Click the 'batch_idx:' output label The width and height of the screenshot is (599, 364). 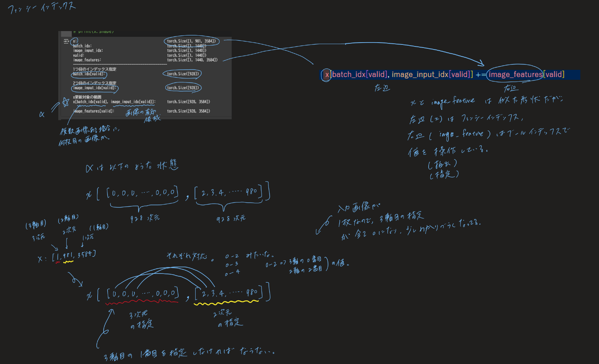coord(82,46)
